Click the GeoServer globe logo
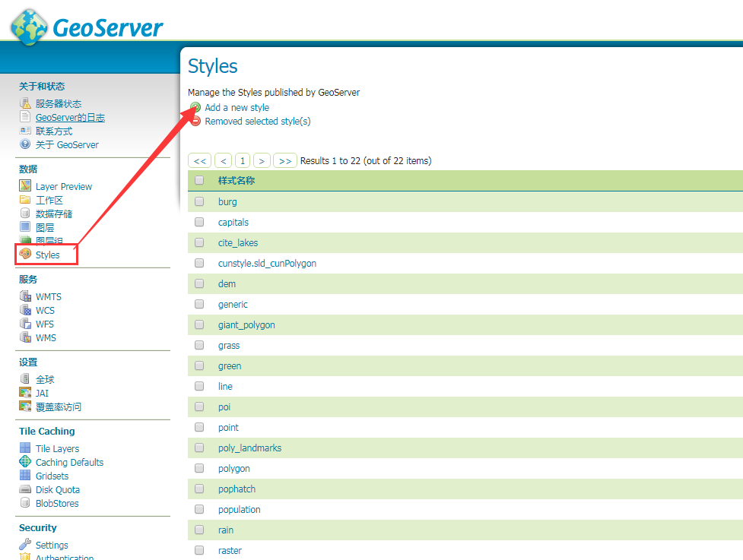 pos(29,27)
